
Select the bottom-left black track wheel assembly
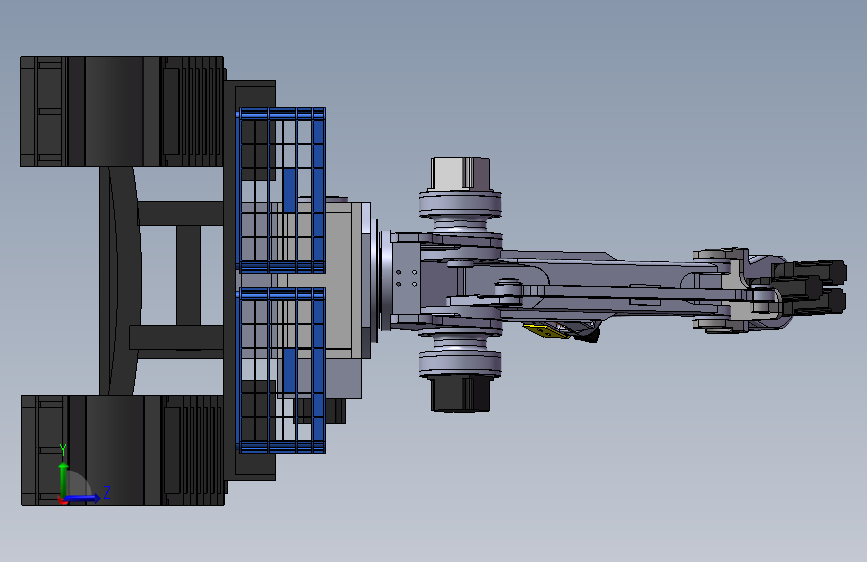pyautogui.click(x=123, y=450)
